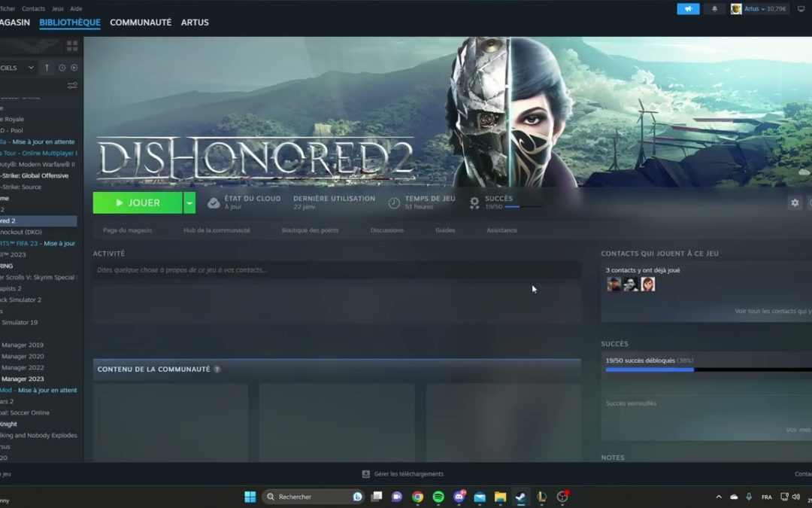This screenshot has height=508, width=812.
Task: Open the BIBLIOTHÈQUE tab
Action: point(70,23)
